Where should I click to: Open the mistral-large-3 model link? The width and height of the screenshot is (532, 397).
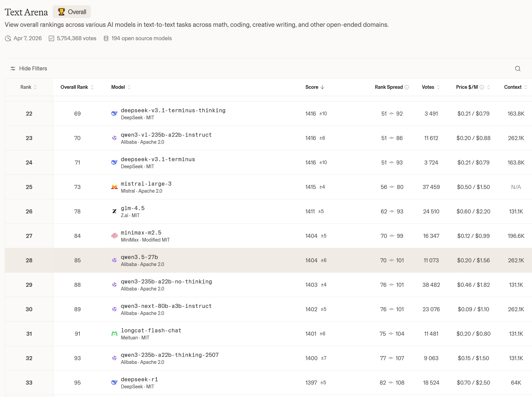(x=146, y=184)
